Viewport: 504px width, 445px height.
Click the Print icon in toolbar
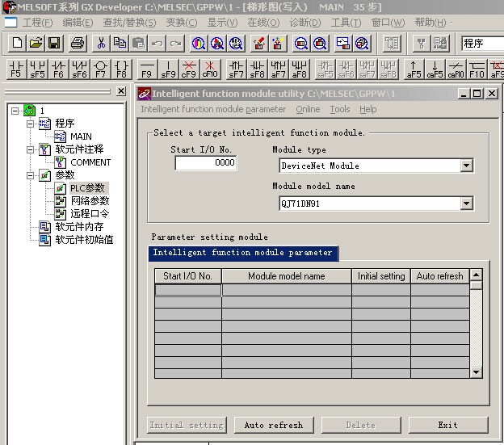[78, 43]
